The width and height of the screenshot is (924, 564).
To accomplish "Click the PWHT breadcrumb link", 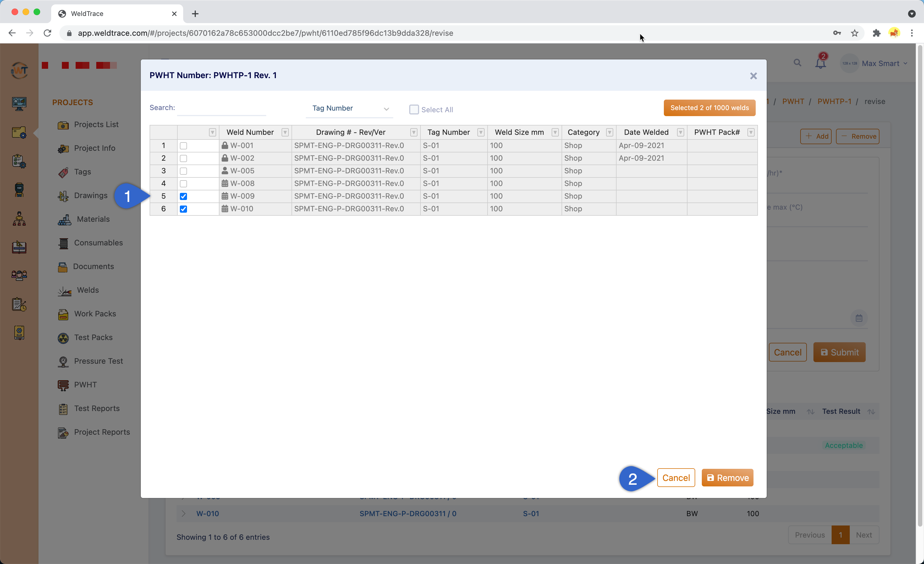I will pos(793,102).
